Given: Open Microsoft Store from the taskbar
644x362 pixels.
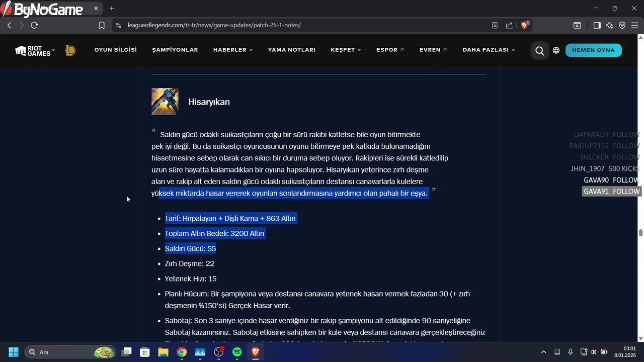Looking at the screenshot, I should tap(145, 352).
